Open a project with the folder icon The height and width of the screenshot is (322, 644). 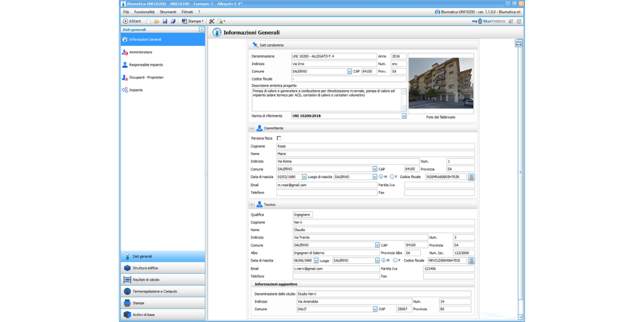point(157,21)
